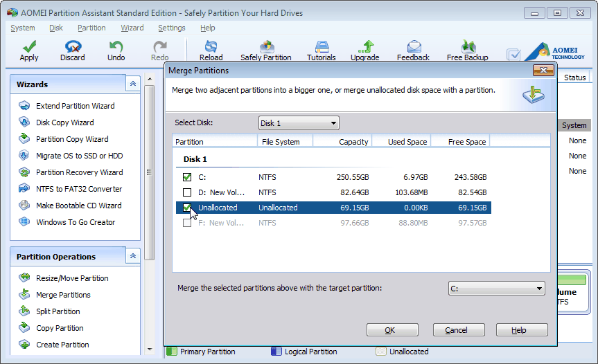This screenshot has width=598, height=364.
Task: Open the Settings menu
Action: (172, 28)
